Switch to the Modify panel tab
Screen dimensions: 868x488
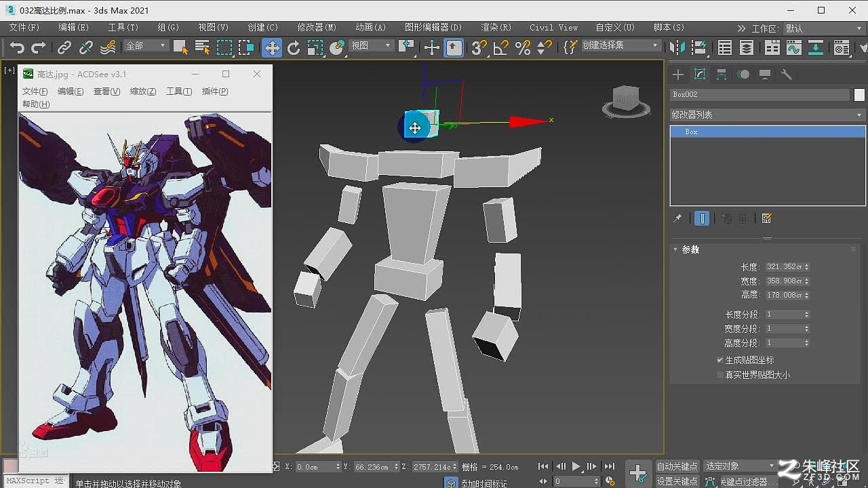[x=700, y=75]
